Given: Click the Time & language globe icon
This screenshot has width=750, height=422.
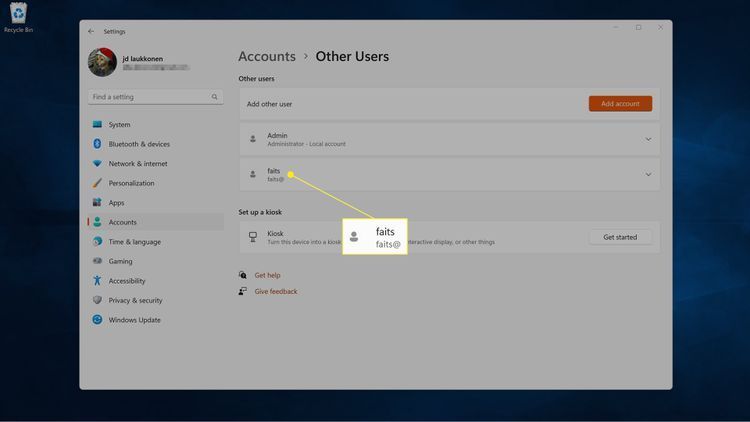Looking at the screenshot, I should click(98, 242).
